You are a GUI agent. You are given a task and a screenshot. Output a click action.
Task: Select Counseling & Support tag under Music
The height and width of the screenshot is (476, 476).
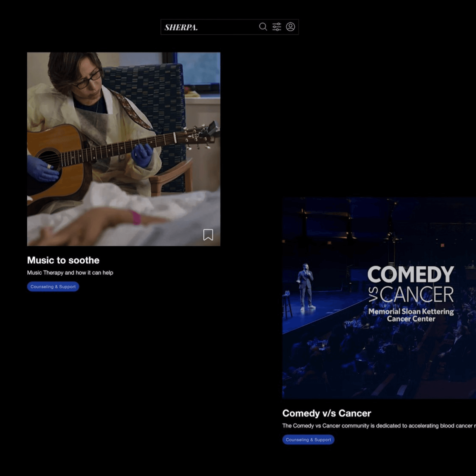point(53,287)
